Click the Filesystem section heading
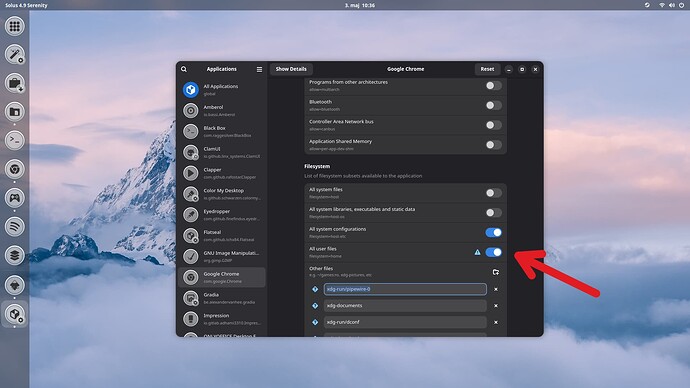This screenshot has width=690, height=388. click(x=317, y=166)
